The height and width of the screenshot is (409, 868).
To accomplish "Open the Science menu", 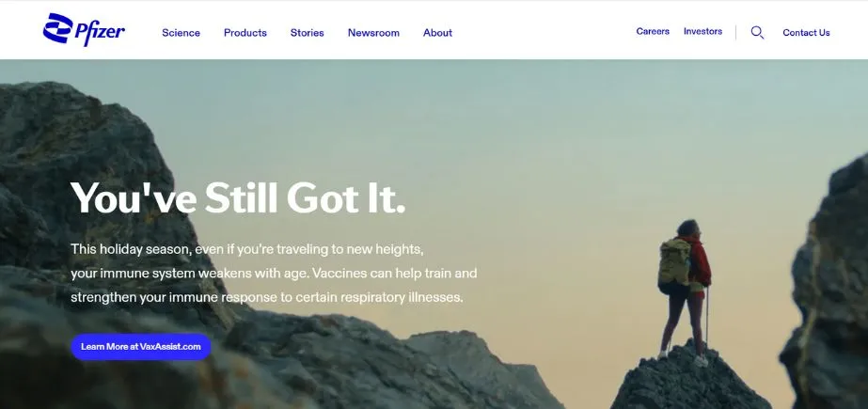I will (181, 33).
